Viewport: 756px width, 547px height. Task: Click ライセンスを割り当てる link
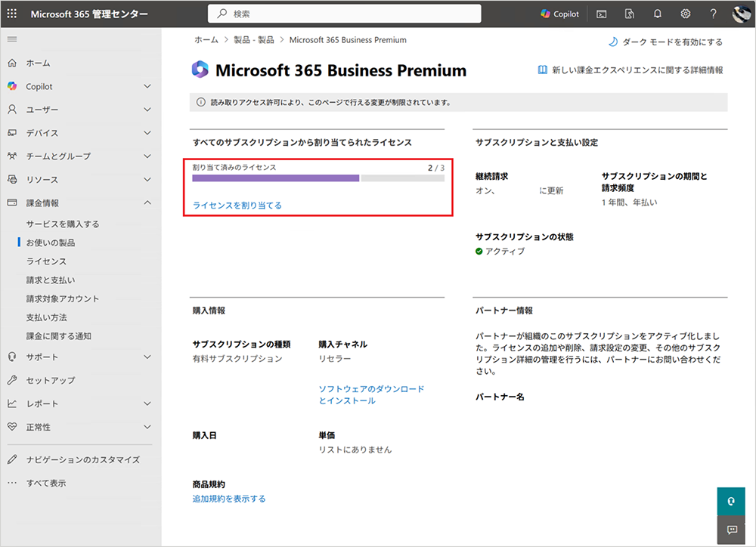click(x=237, y=206)
